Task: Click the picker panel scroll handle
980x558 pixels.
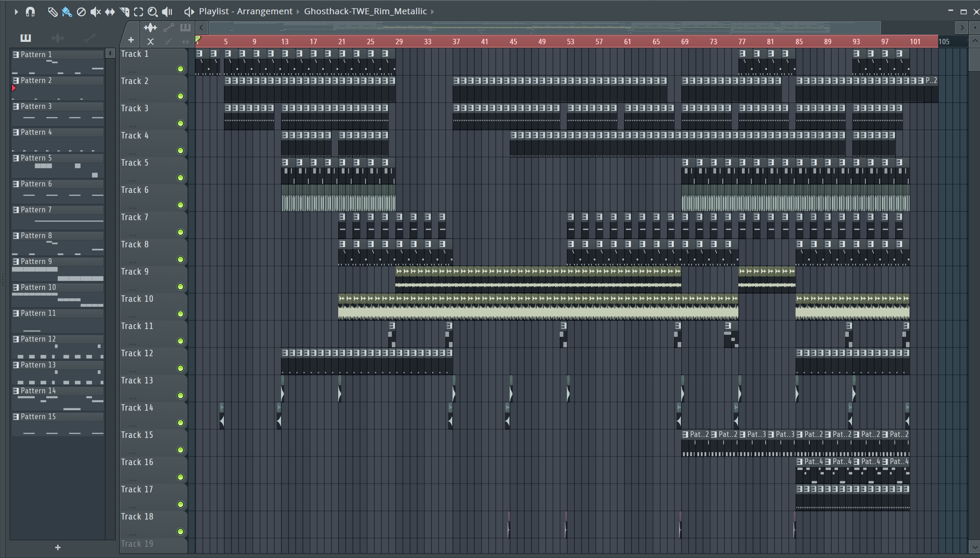Action: 110,53
